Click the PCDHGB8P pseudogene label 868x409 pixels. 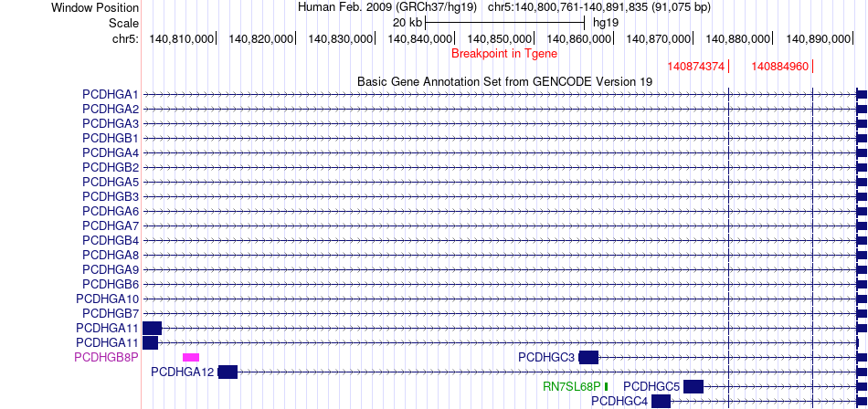tap(106, 357)
